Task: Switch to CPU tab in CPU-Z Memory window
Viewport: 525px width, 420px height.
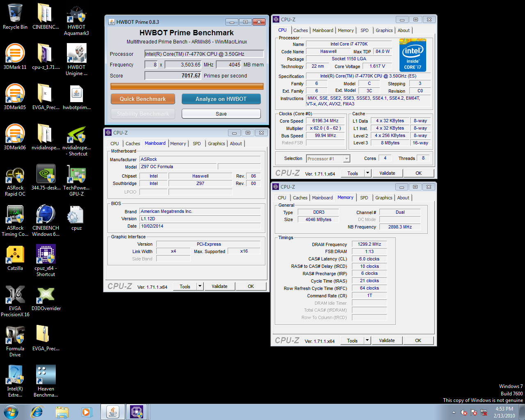Action: (x=282, y=198)
